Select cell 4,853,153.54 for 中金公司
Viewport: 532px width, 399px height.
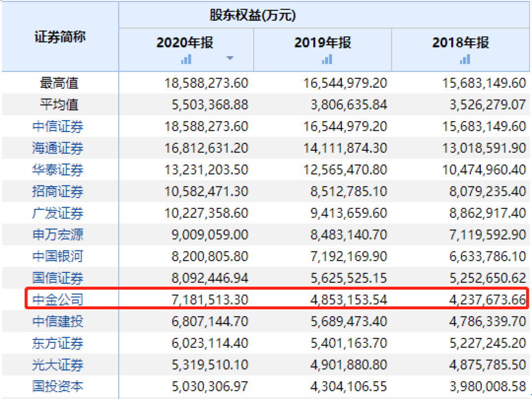coord(349,300)
